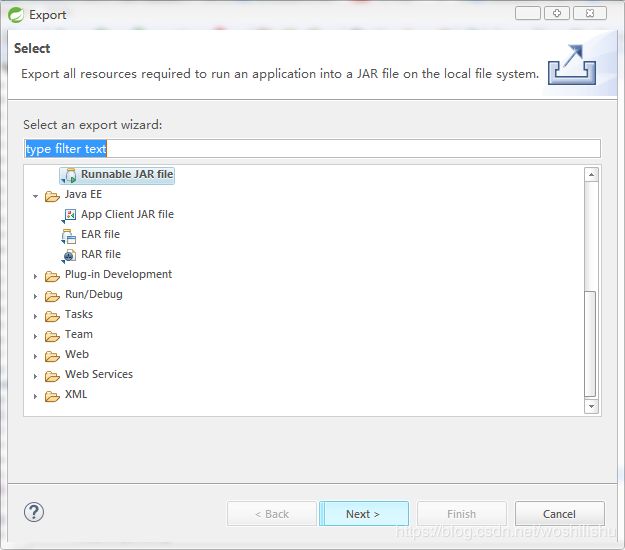The height and width of the screenshot is (550, 625).
Task: Click the disabled Finish button
Action: pyautogui.click(x=462, y=514)
